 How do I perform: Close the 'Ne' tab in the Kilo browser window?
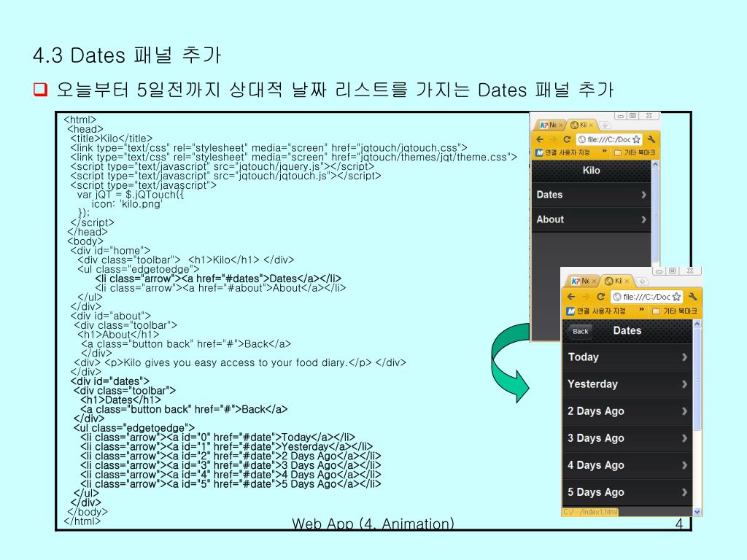pyautogui.click(x=561, y=125)
